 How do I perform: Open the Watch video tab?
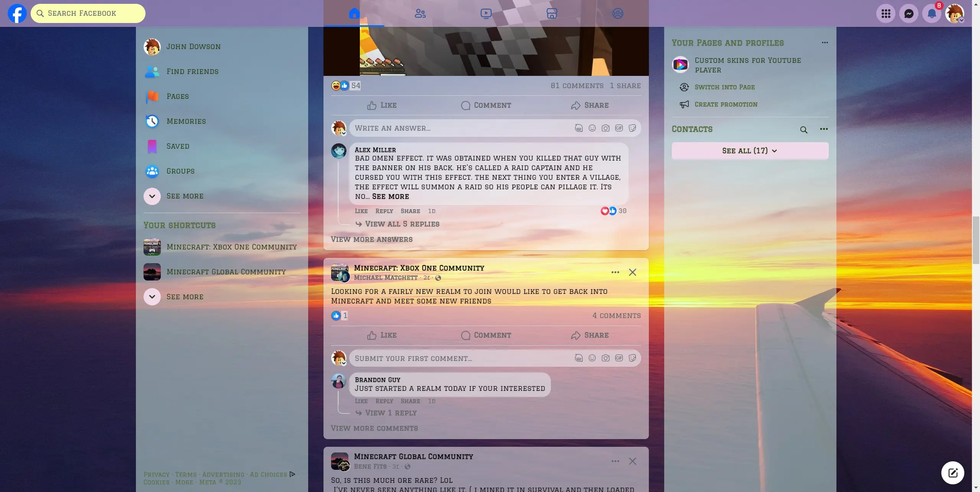click(486, 13)
